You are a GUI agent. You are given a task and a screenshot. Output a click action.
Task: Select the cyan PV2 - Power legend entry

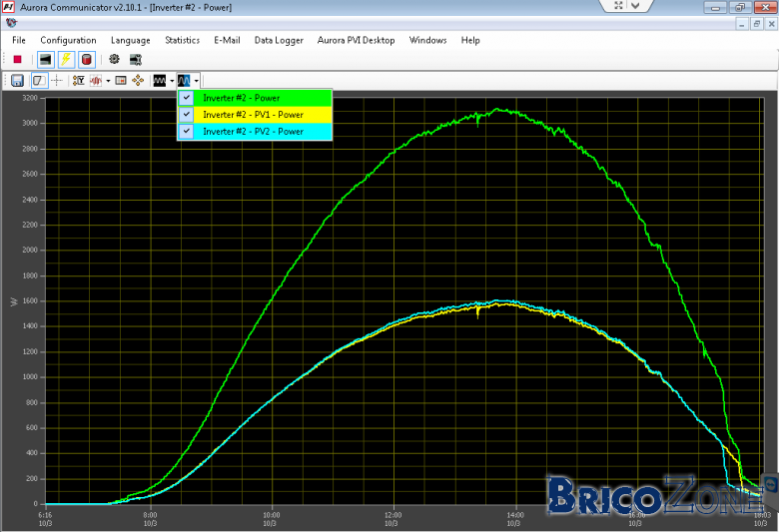point(255,132)
